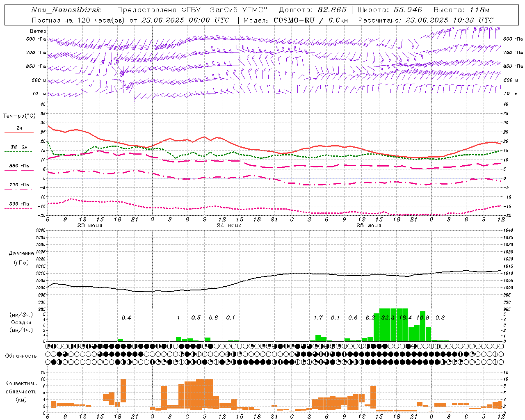Click the elevation label Высота: 118м
Screen dimensions: 525x420
461,10
